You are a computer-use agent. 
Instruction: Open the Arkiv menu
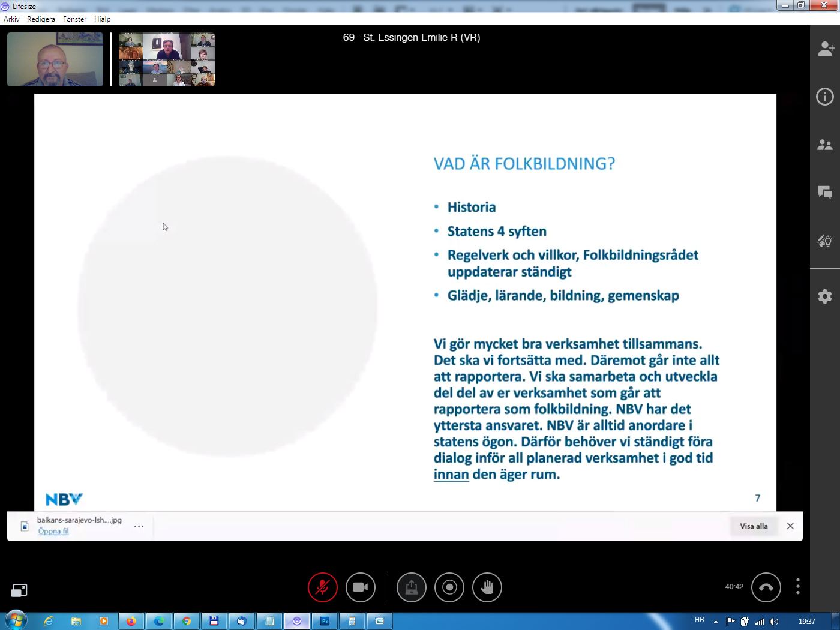tap(11, 19)
